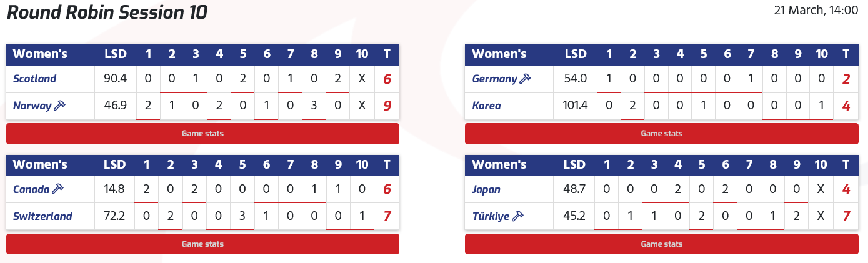Select the Canada team name
Viewport: 868px width, 263px height.
31,189
